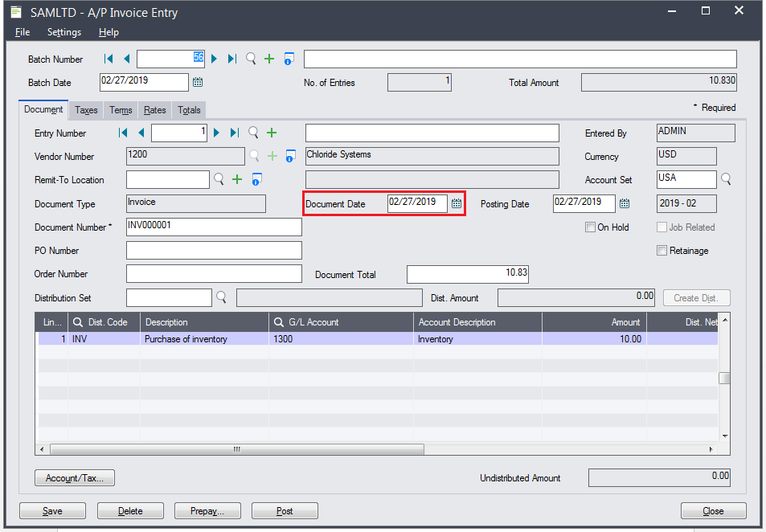This screenshot has height=532, width=766.
Task: Switch to the Taxes tab
Action: (86, 110)
